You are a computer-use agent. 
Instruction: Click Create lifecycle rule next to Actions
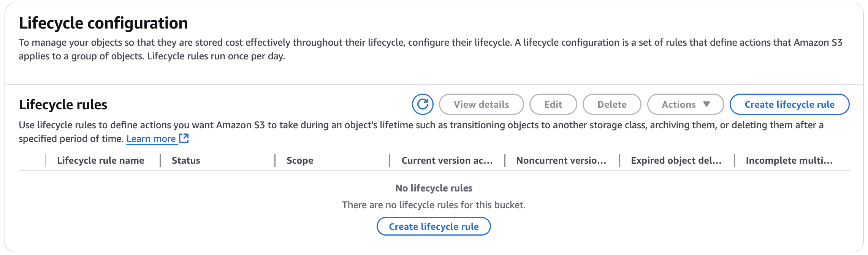[x=789, y=104]
